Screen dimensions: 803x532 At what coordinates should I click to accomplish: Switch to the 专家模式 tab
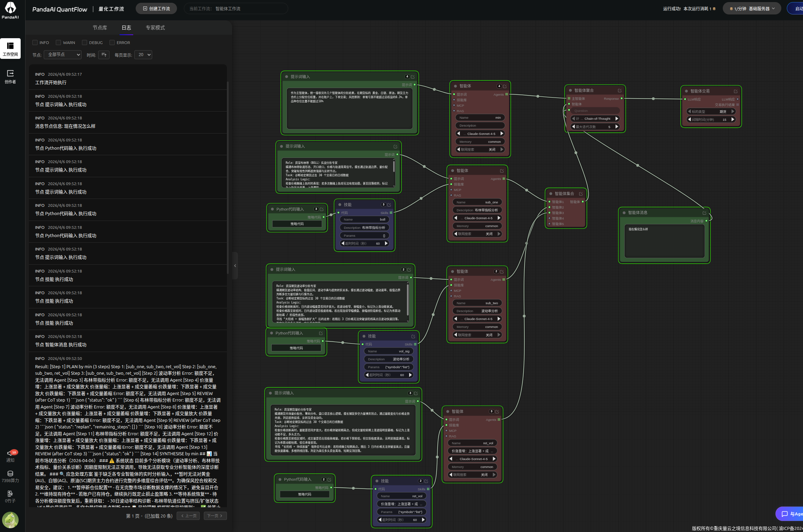pos(155,28)
